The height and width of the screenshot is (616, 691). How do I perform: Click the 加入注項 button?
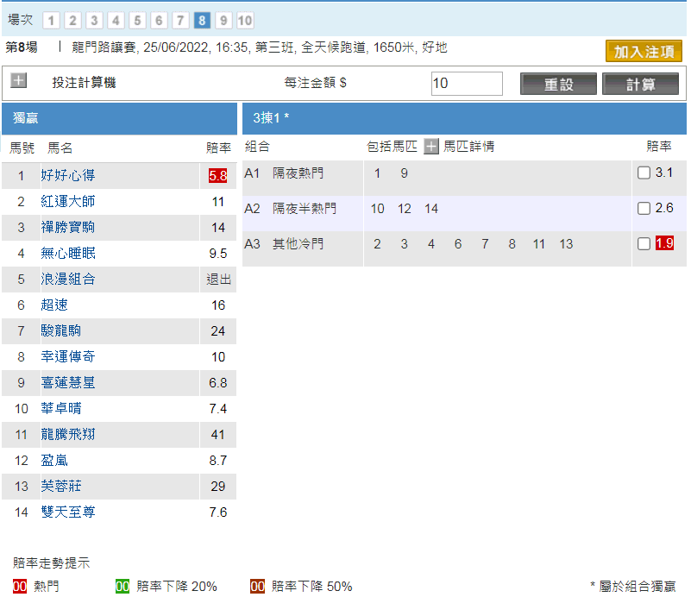(x=644, y=52)
